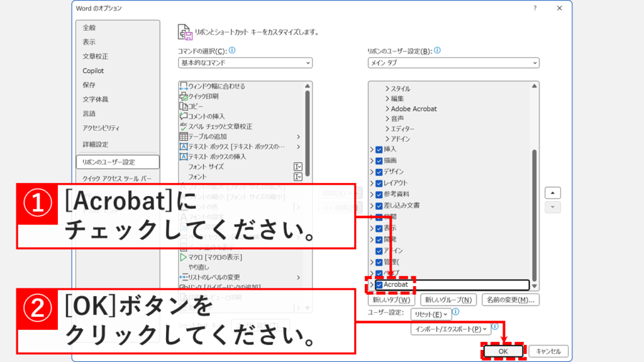Click the OK button
Viewport: 644px width, 362px height.
[x=503, y=351]
